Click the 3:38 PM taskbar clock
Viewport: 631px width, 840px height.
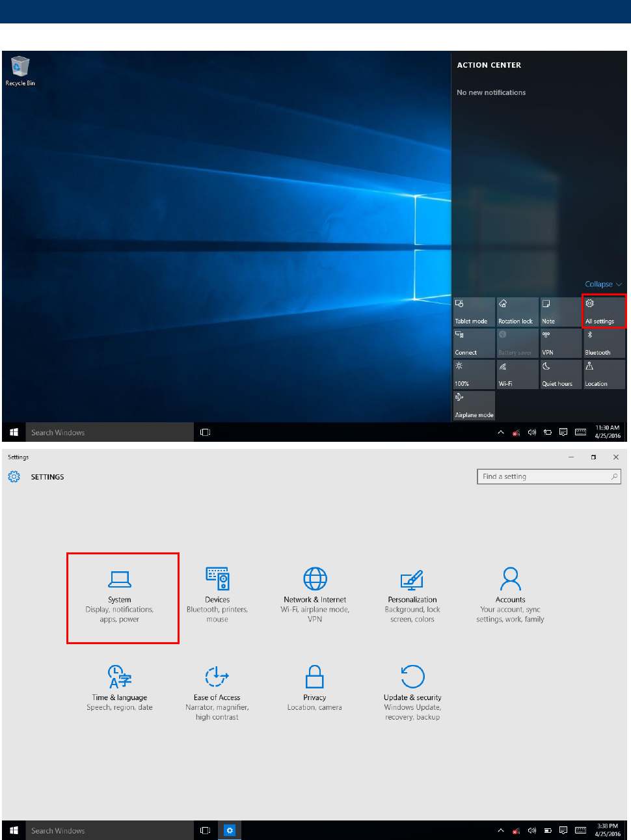[x=608, y=830]
